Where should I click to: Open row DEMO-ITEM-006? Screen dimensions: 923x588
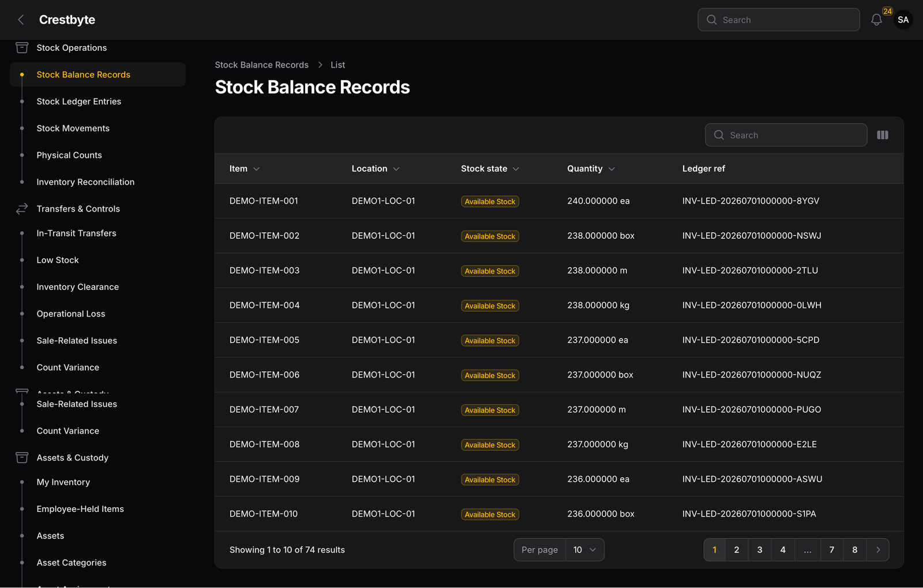coord(559,375)
